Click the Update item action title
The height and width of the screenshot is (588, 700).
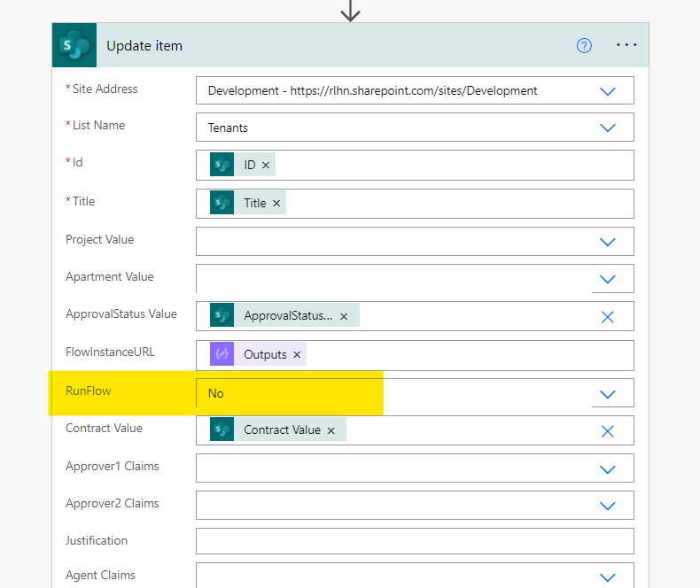[x=144, y=46]
